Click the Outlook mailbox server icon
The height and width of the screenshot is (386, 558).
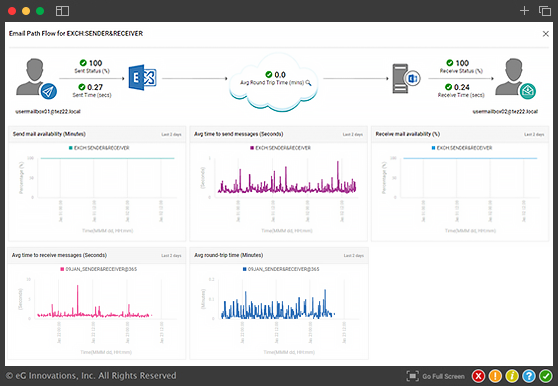[x=406, y=78]
